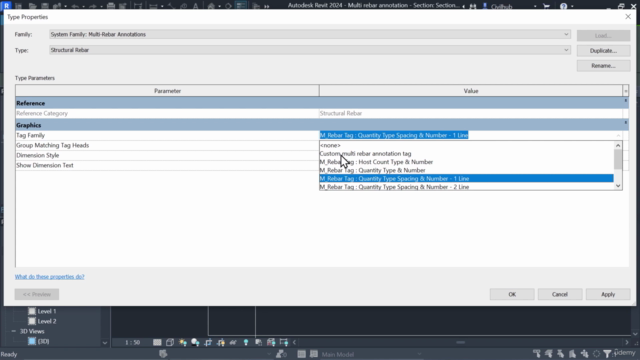The image size is (640, 360).
Task: Click the 'Tag Family' parameter row
Action: coord(167,135)
